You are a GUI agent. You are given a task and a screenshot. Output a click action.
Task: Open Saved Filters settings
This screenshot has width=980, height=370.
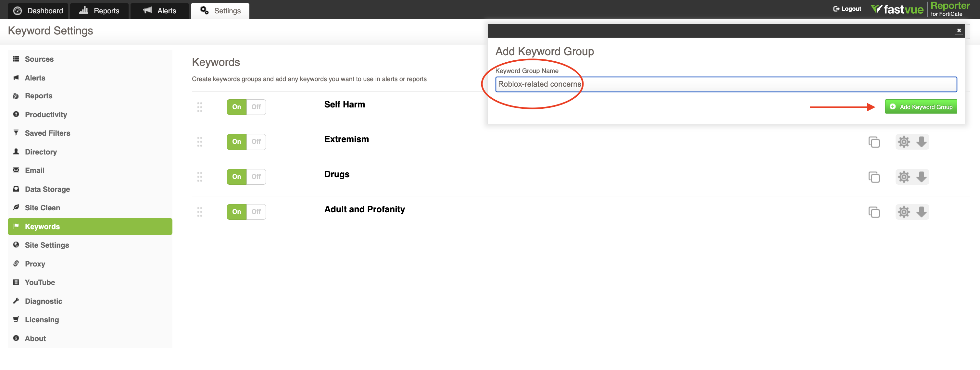pyautogui.click(x=90, y=133)
